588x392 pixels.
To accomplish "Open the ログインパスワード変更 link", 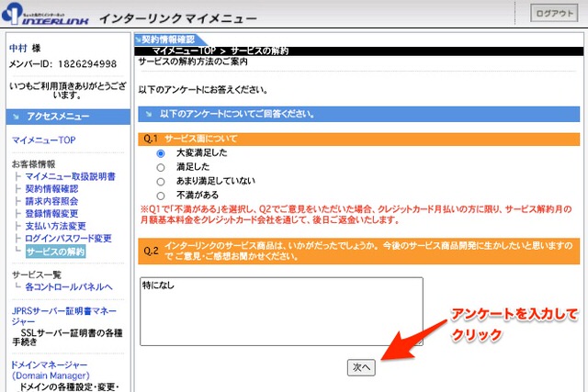I will pyautogui.click(x=68, y=239).
